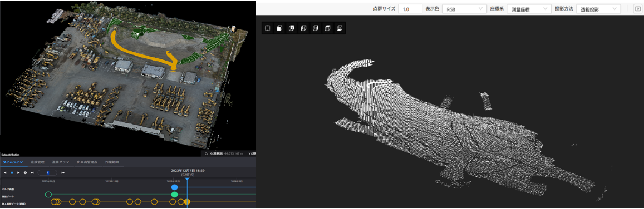Click the 座標系 label

(496, 9)
